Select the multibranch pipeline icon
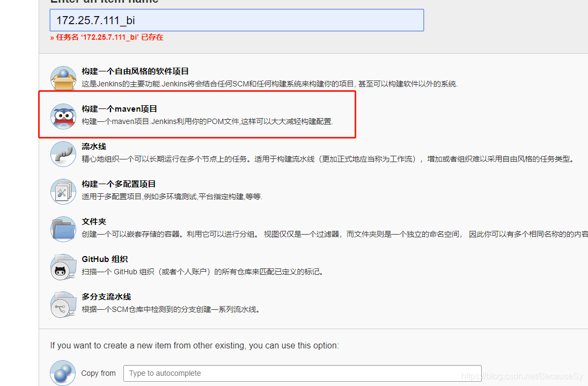This screenshot has height=386, width=588. [63, 304]
